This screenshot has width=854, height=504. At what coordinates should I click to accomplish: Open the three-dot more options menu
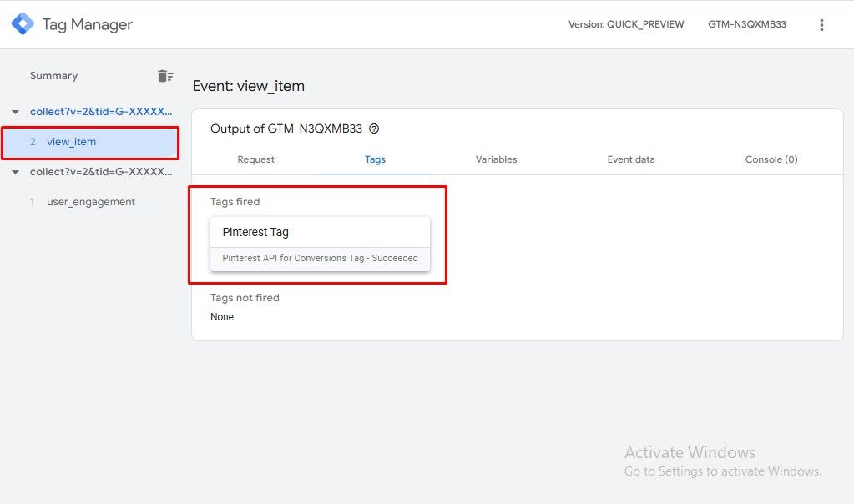pyautogui.click(x=821, y=25)
